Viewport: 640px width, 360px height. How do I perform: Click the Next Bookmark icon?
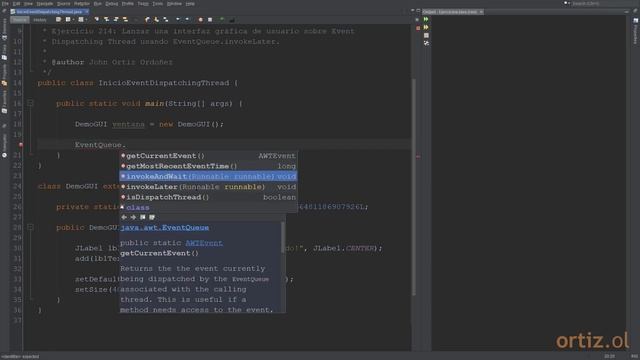pyautogui.click(x=156, y=20)
